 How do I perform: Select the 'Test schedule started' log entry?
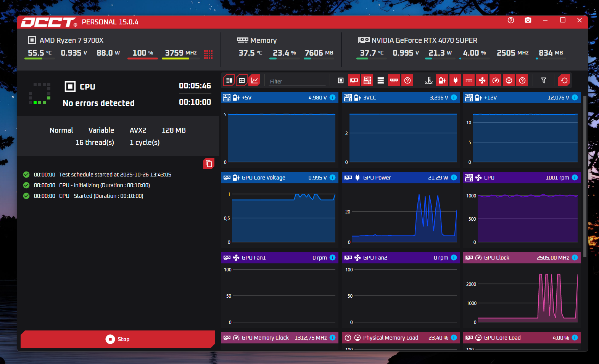[97, 175]
